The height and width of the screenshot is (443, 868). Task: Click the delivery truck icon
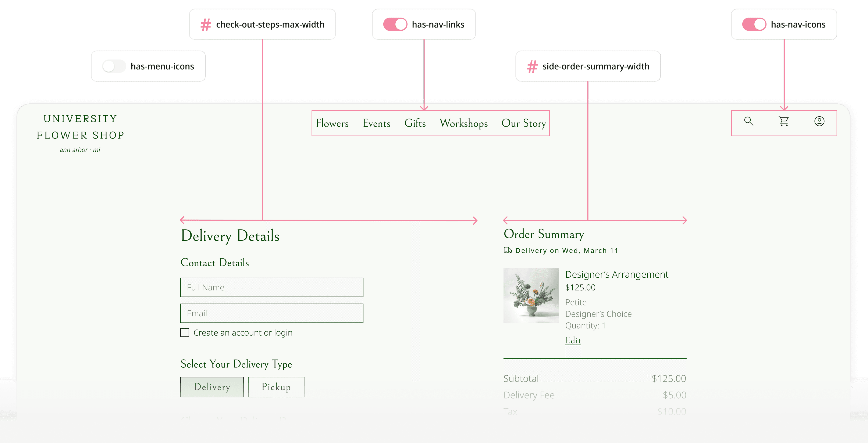(x=508, y=250)
